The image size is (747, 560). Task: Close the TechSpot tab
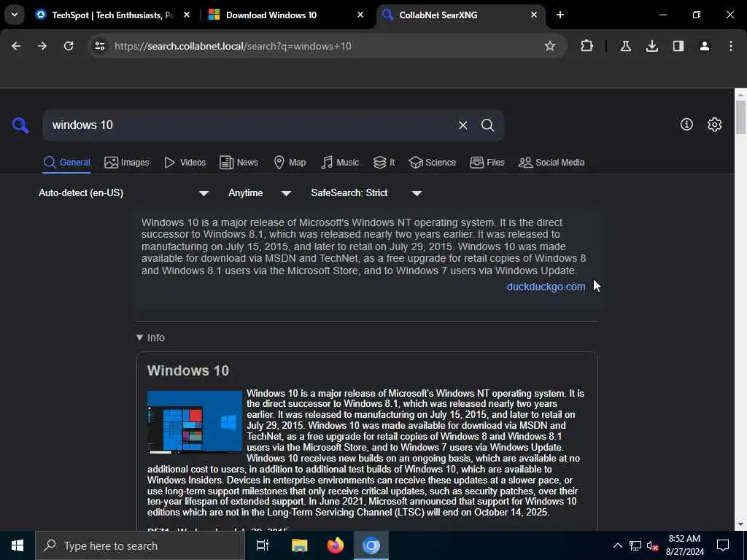pyautogui.click(x=187, y=15)
